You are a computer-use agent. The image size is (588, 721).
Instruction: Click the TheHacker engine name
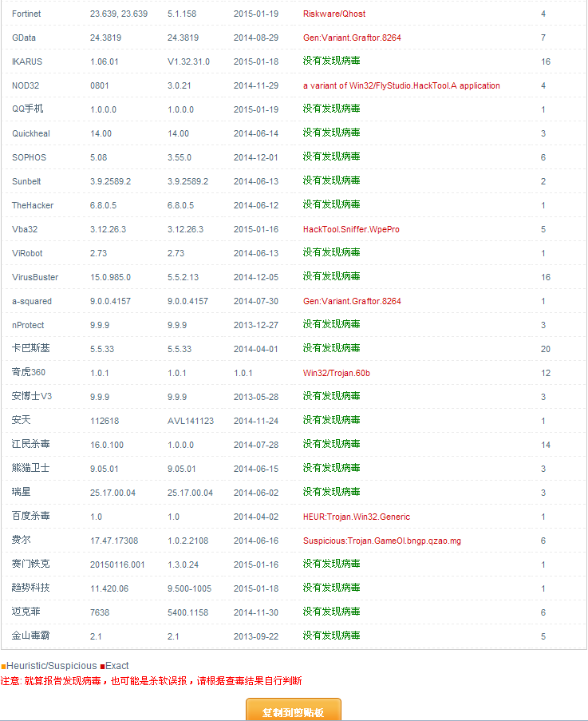(33, 205)
